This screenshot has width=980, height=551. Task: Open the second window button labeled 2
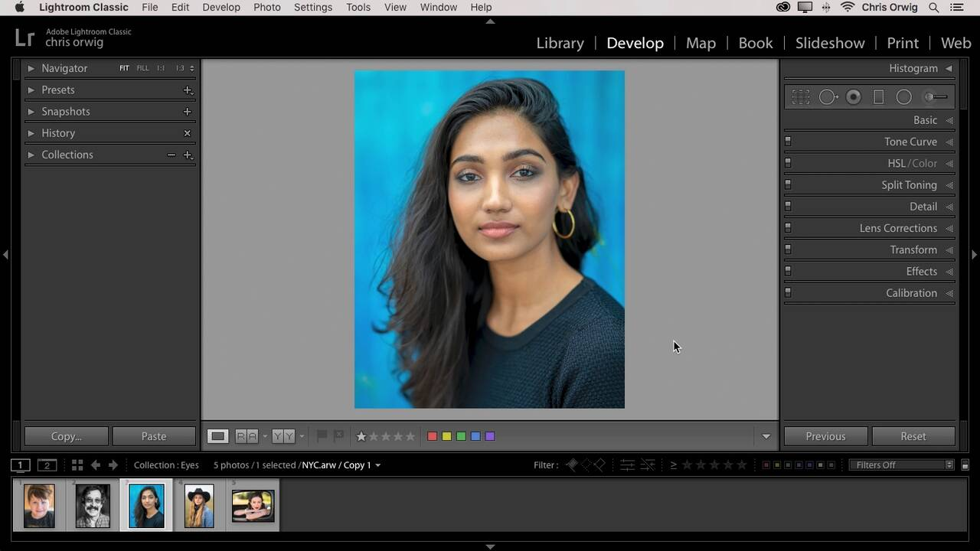[x=47, y=465]
